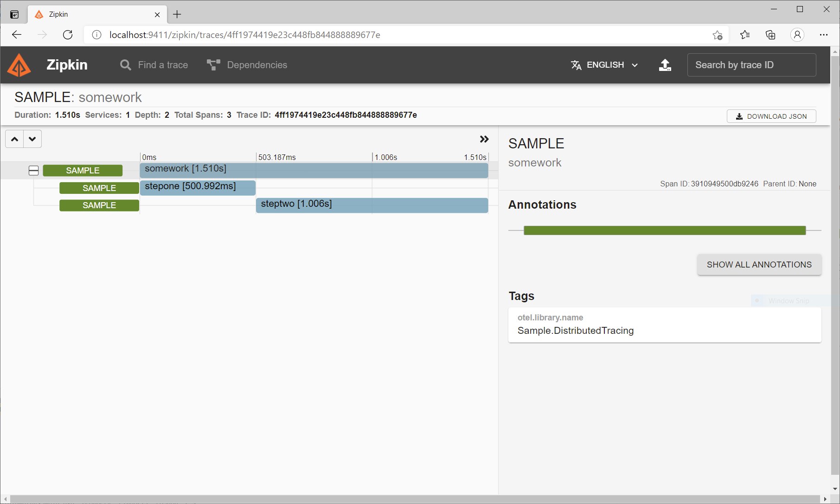This screenshot has height=504, width=840.
Task: Open a new browser tab
Action: coord(177,14)
